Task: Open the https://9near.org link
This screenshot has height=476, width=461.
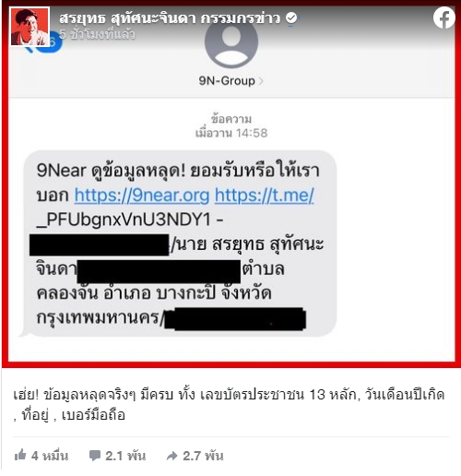Action: 142,195
